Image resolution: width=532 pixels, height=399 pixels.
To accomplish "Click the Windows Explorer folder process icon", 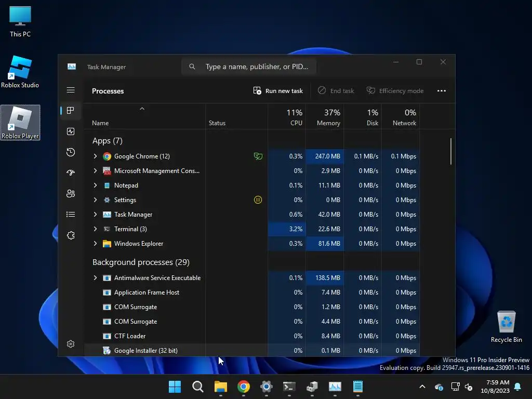I will 107,244.
